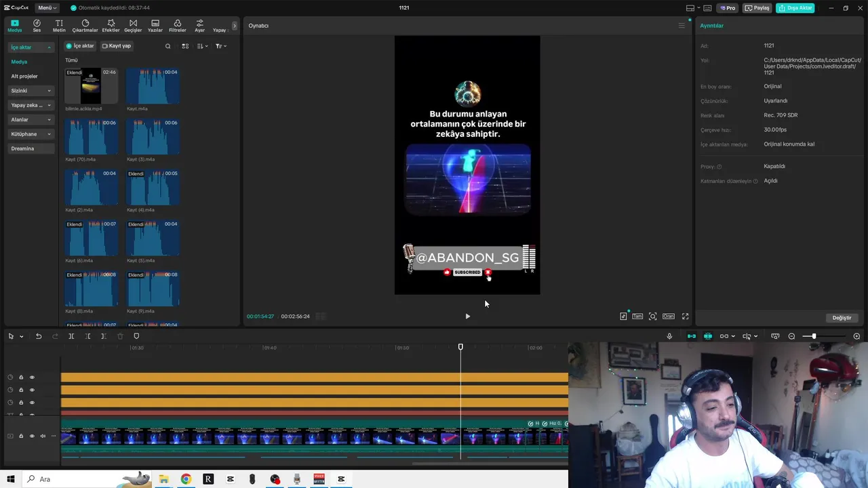Select the Kayıt (70).m4a clip
This screenshot has width=868, height=488.
click(x=91, y=136)
